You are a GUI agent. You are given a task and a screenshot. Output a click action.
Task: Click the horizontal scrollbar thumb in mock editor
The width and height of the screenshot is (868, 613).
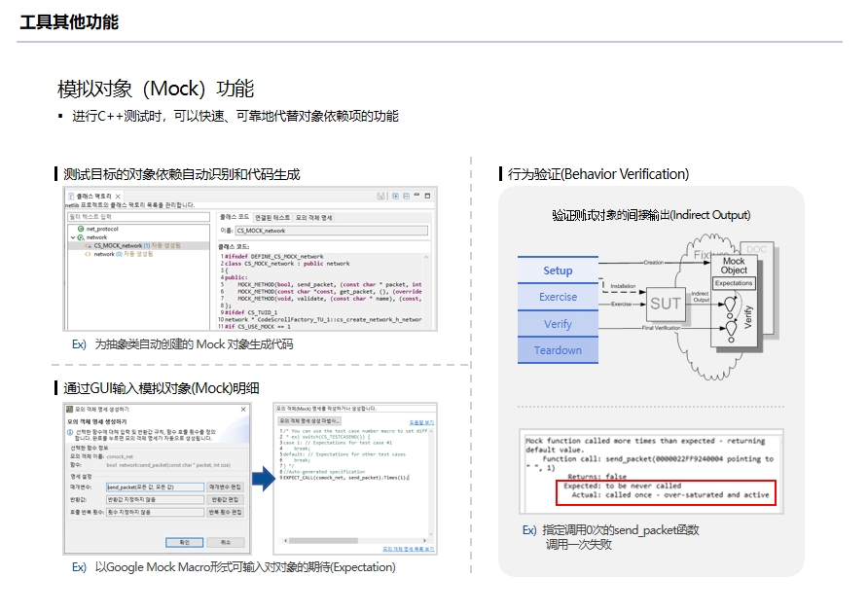click(324, 540)
